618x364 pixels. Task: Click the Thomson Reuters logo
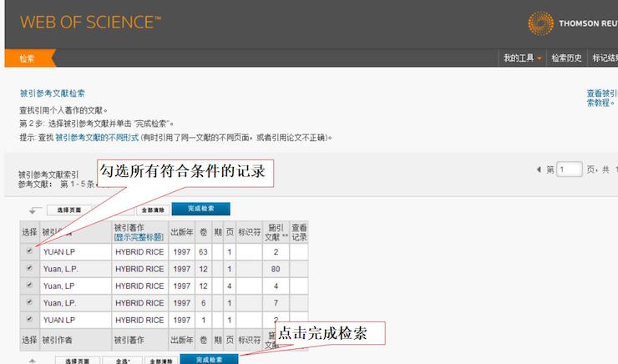pyautogui.click(x=573, y=23)
